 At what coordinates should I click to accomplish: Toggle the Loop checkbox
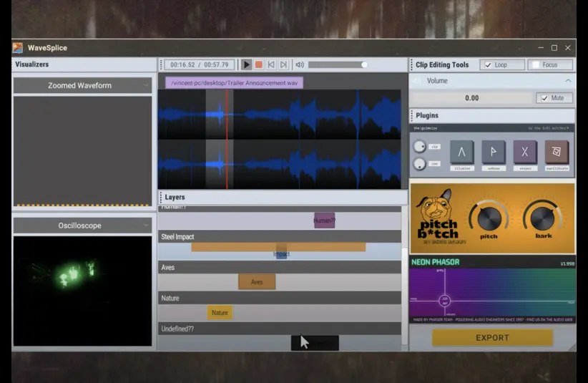tap(488, 65)
